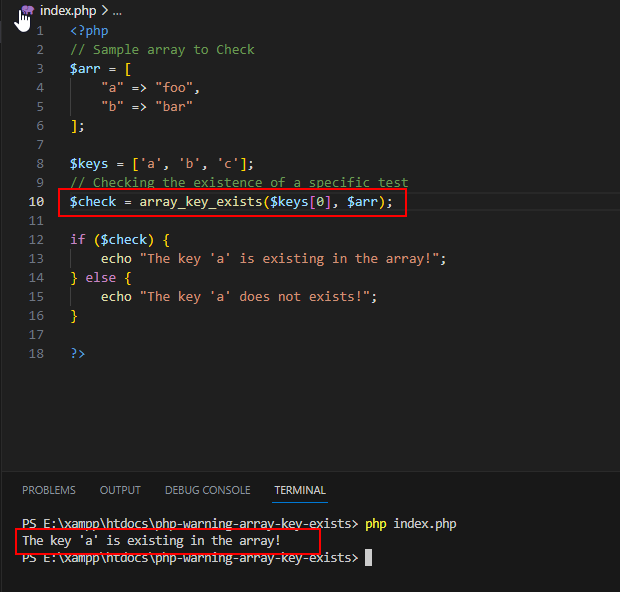Click the "bar" string value
This screenshot has width=620, height=592.
174,106
